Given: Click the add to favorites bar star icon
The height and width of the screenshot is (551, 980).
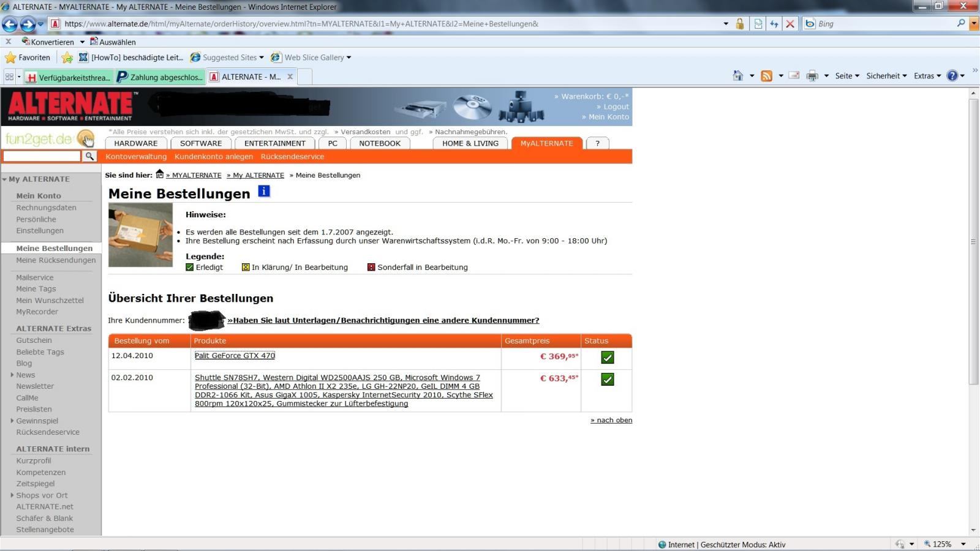Looking at the screenshot, I should pyautogui.click(x=67, y=58).
